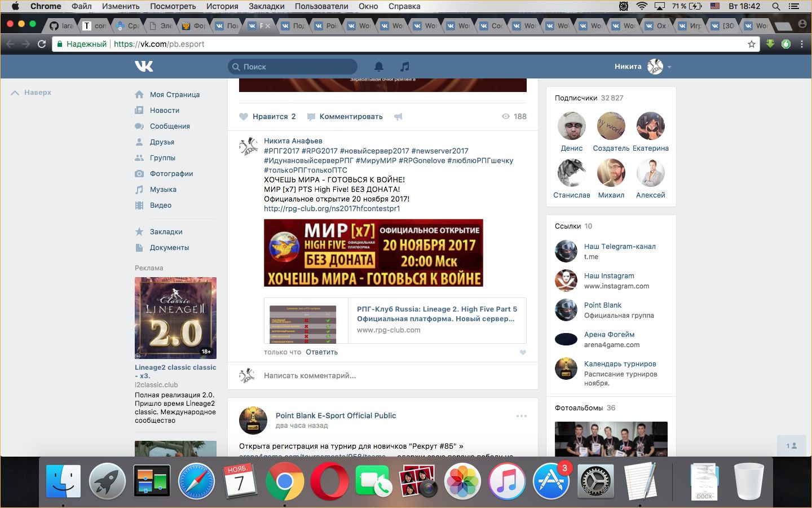This screenshot has height=508, width=812.
Task: Open Launchpad rocket in the Dock
Action: point(107,481)
